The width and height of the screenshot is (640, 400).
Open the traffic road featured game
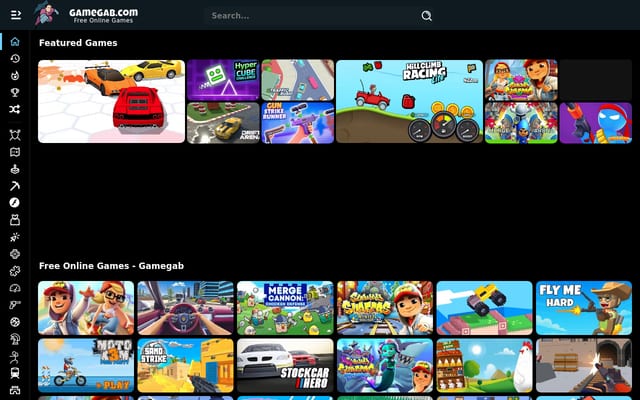(298, 80)
